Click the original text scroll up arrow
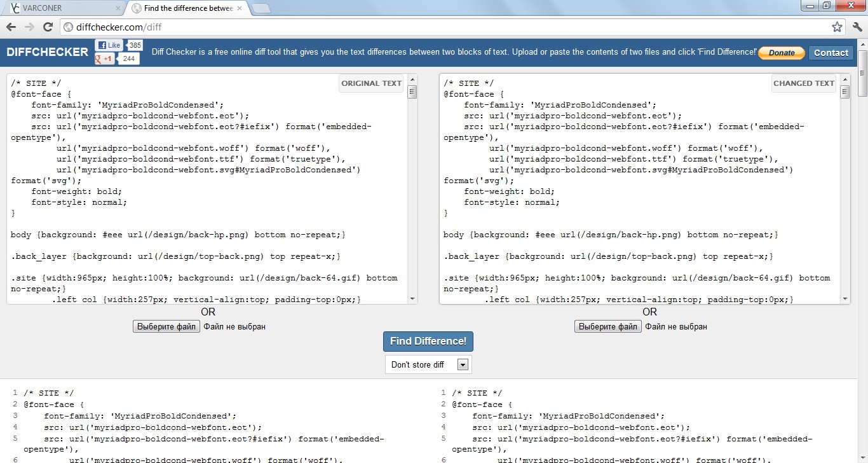This screenshot has height=463, width=868. tap(412, 79)
